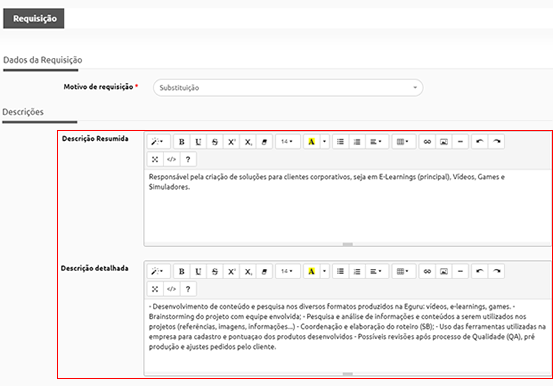Select Dados da Requisição section heading
Viewport: 553px width, 386px height.
[x=43, y=60]
